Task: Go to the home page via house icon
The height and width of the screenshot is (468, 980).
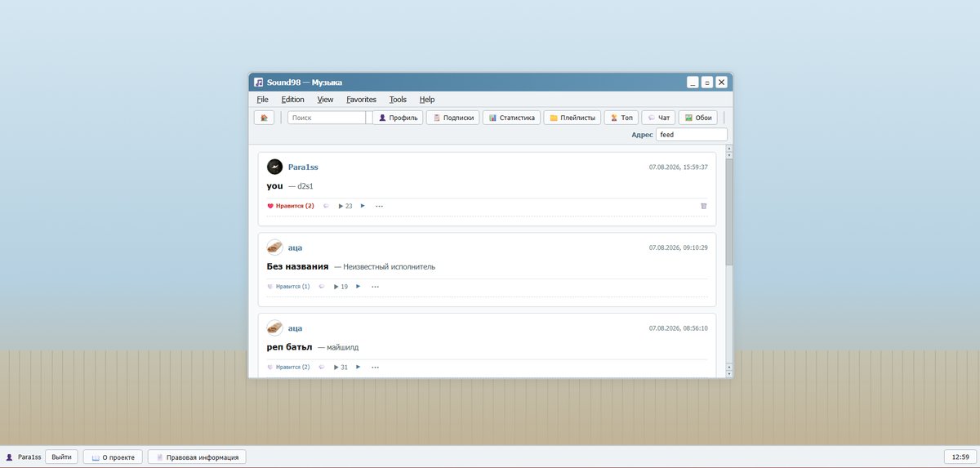Action: pyautogui.click(x=264, y=118)
